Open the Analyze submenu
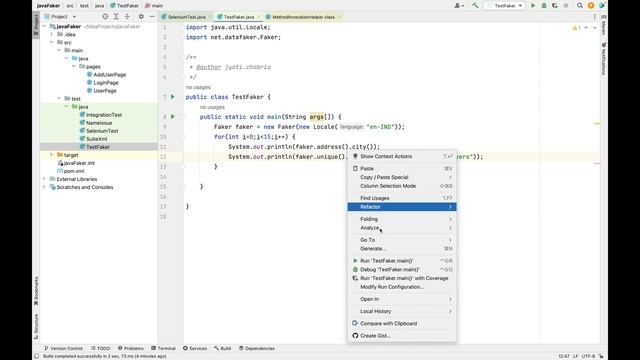This screenshot has width=640, height=360. (402, 228)
